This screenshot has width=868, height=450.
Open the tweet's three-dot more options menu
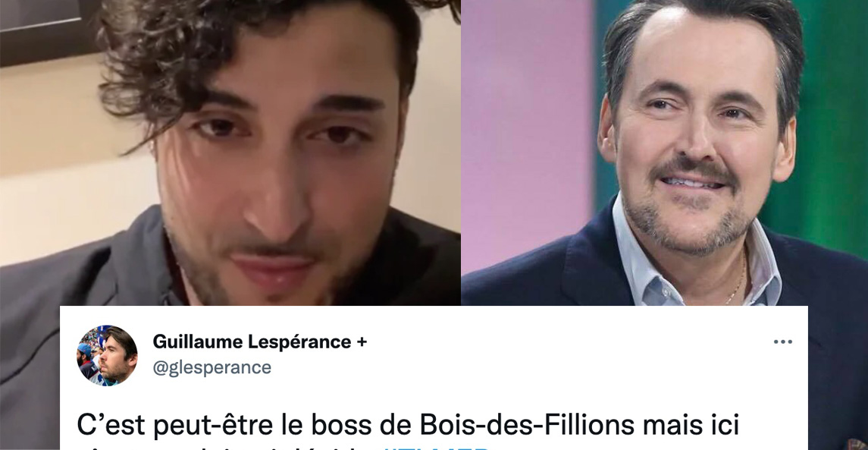coord(783,342)
